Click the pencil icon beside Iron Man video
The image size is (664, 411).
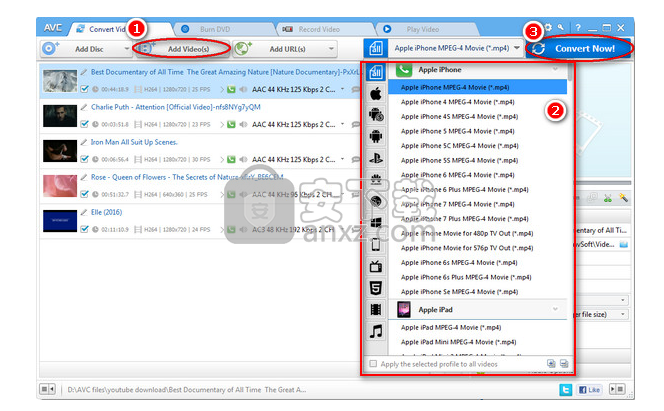pos(84,142)
